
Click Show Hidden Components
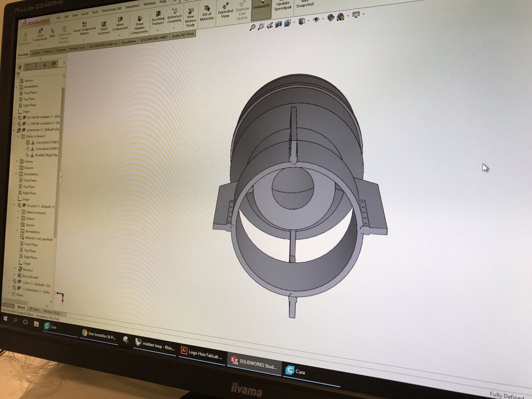pyautogui.click(x=139, y=25)
